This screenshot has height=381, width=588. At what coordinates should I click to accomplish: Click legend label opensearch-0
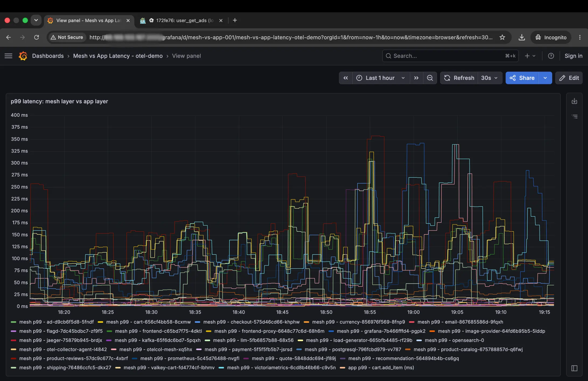tap(454, 340)
